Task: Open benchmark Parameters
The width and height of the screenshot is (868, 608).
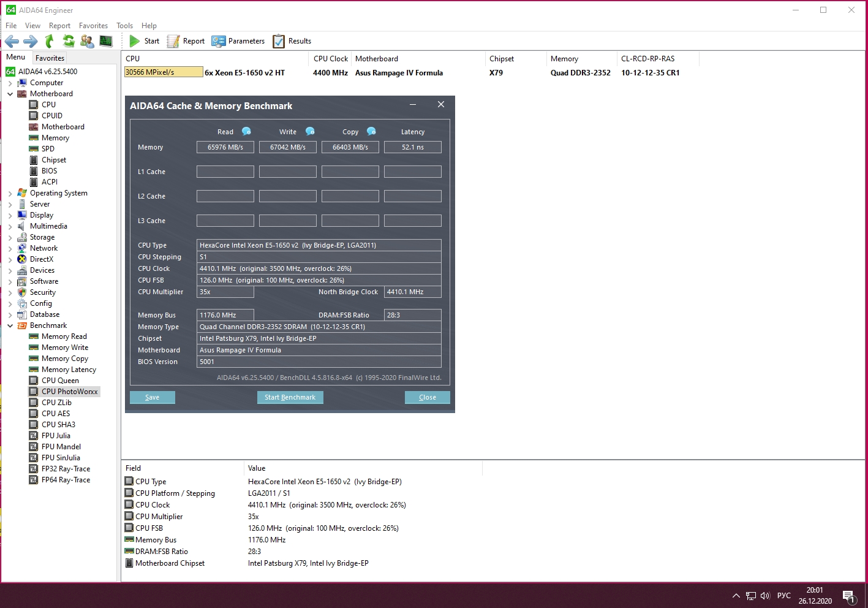Action: click(238, 41)
